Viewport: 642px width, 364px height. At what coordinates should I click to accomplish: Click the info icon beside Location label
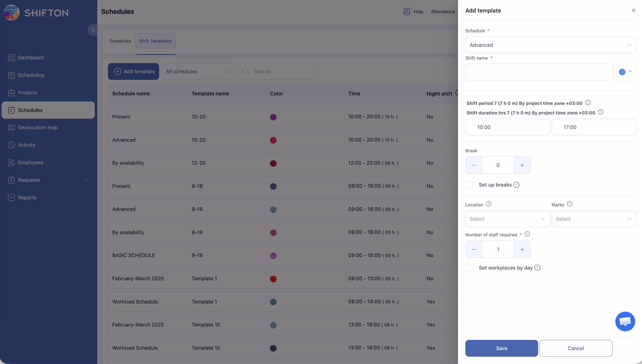[x=488, y=204]
